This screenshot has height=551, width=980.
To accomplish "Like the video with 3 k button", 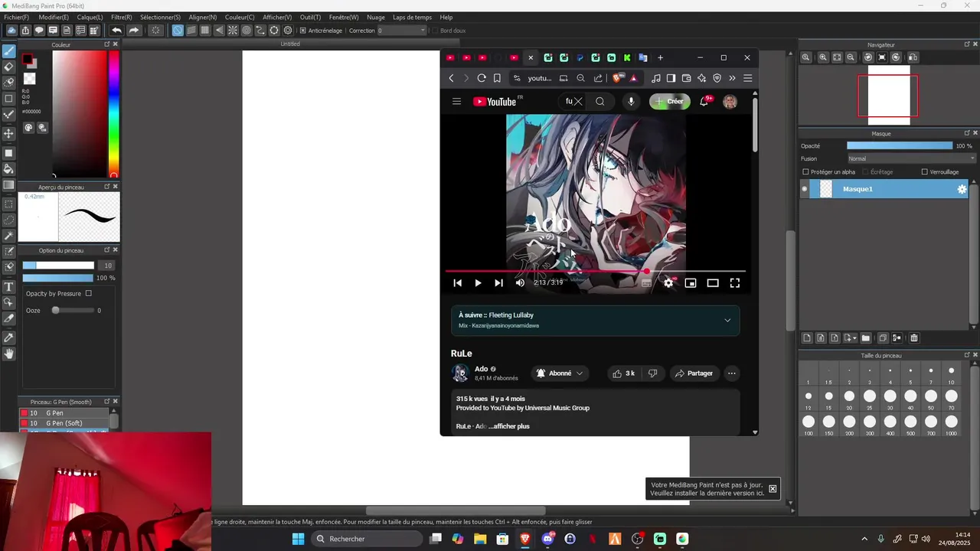I will [624, 373].
